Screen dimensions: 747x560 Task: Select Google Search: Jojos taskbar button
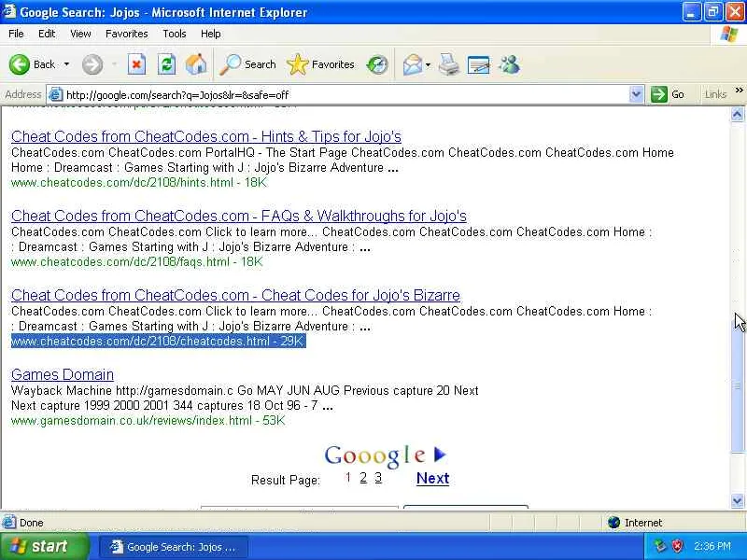[174, 547]
